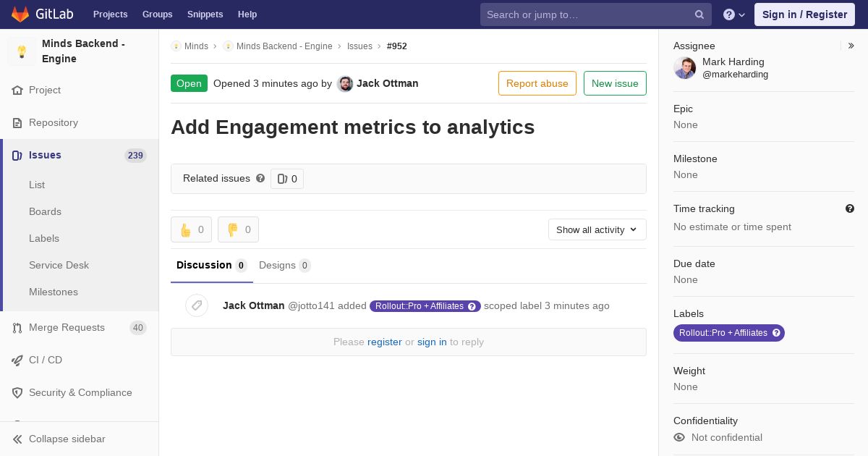
Task: Open the Projects menu
Action: pos(111,14)
